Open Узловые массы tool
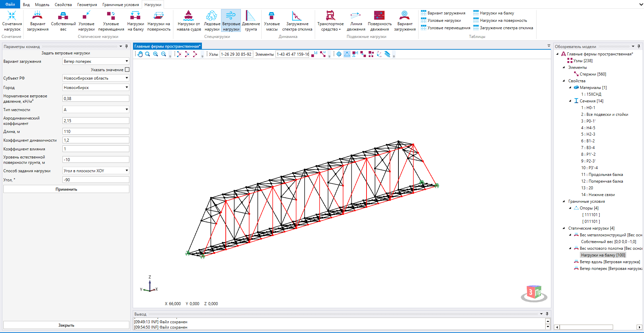The image size is (644, 333). [x=272, y=21]
